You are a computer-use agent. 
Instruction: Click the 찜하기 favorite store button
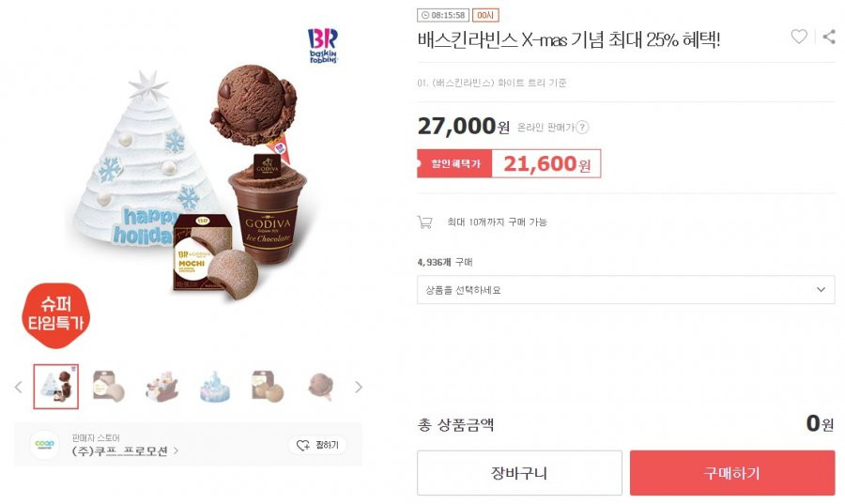(x=318, y=445)
